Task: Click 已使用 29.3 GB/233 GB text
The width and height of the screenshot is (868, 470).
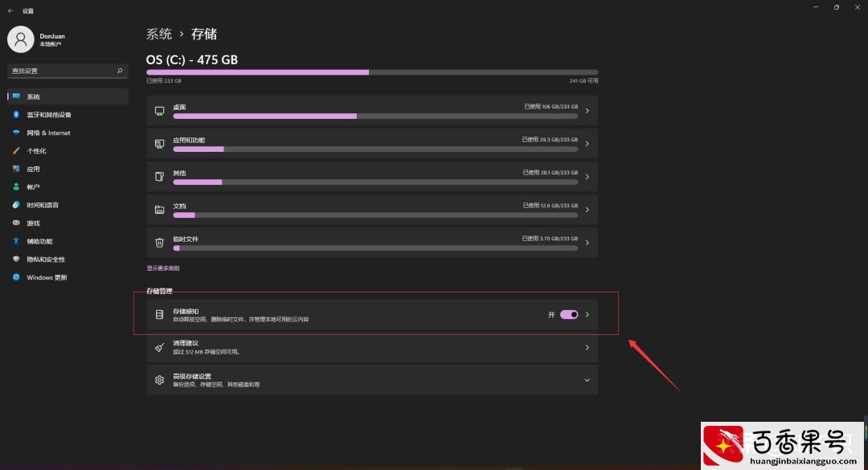Action: pyautogui.click(x=550, y=140)
